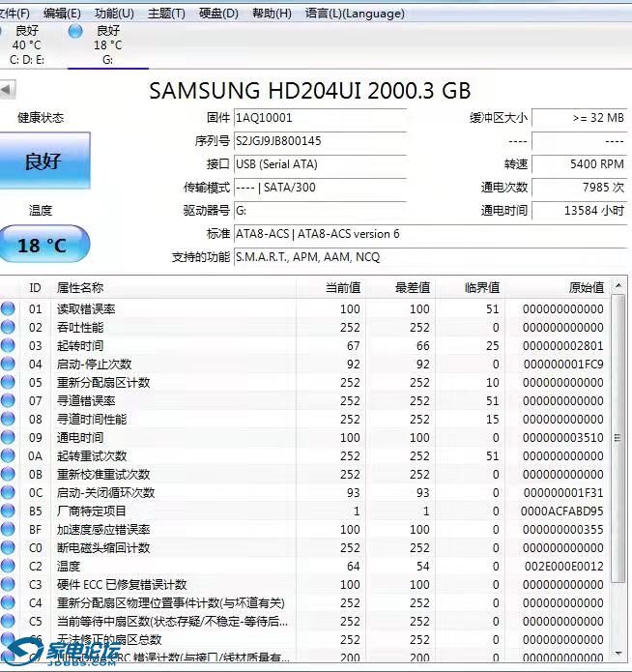
Task: Open the 语言(L)(Language) menu
Action: tap(355, 14)
